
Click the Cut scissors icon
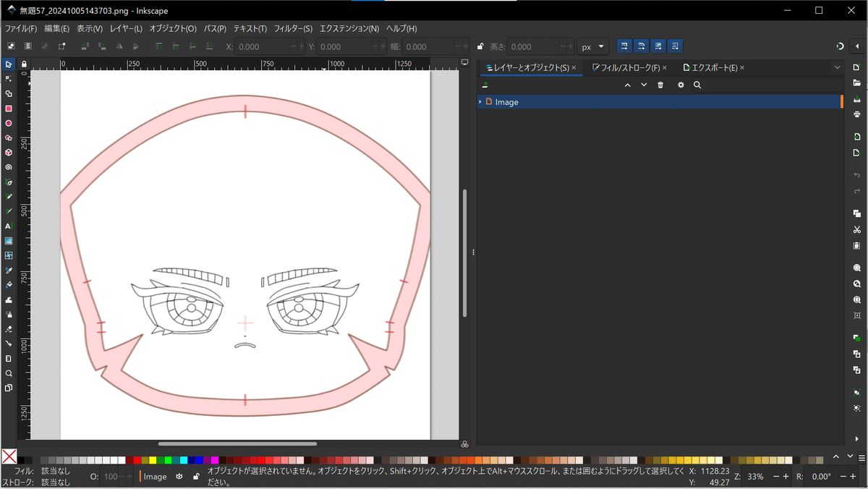pyautogui.click(x=857, y=230)
